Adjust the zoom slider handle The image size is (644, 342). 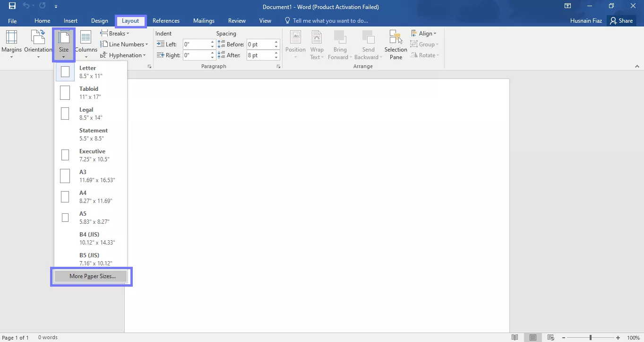pos(590,337)
